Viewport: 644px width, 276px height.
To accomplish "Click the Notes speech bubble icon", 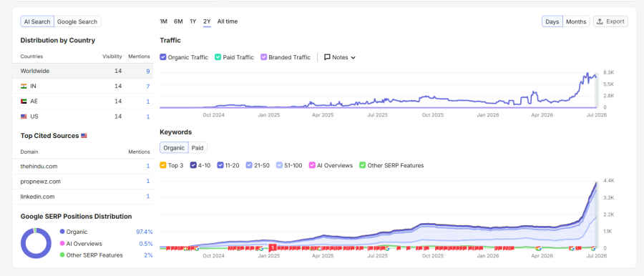I will 327,57.
